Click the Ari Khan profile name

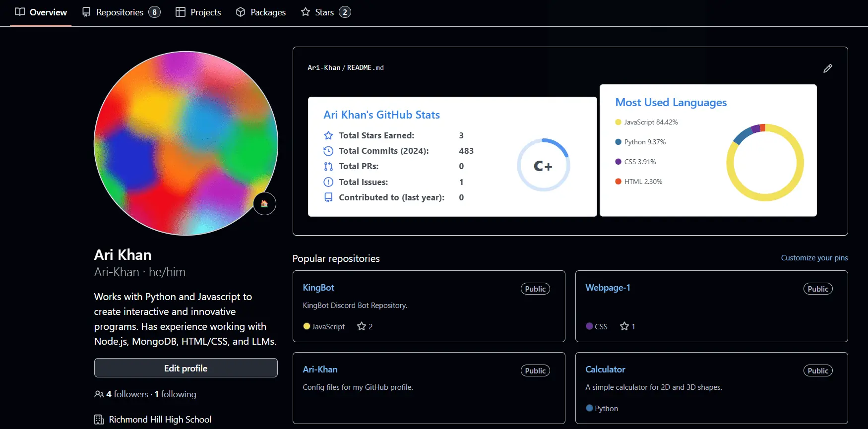[x=123, y=255]
